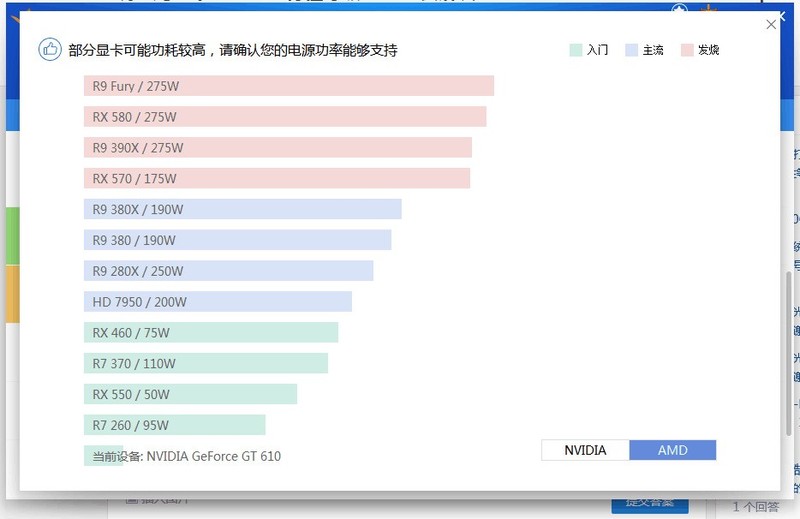The height and width of the screenshot is (519, 800).
Task: Click the green 入门 legend swatch
Action: click(x=576, y=50)
